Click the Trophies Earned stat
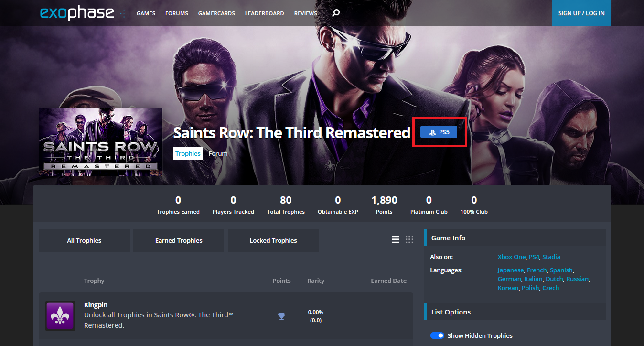The width and height of the screenshot is (644, 346). tap(178, 205)
